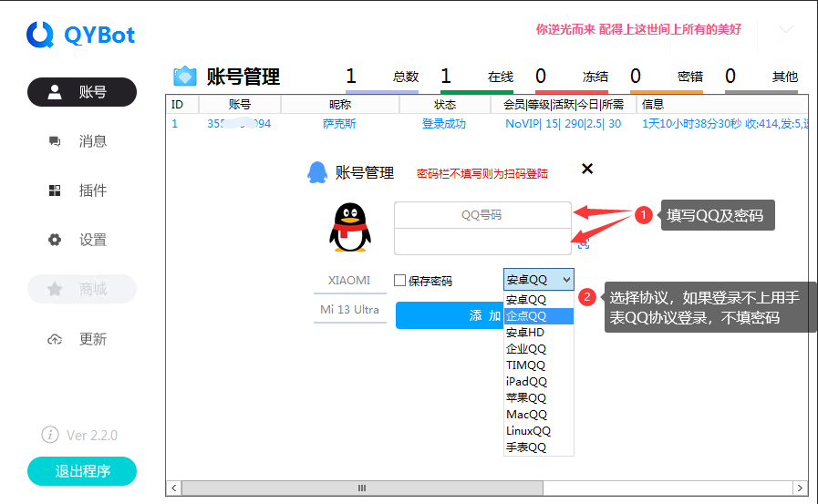The image size is (818, 504).
Task: Open the 设置 settings section
Action: 82,240
